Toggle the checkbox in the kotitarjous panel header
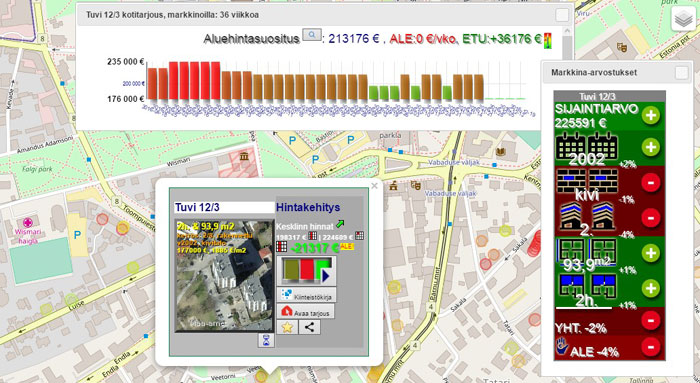The image size is (700, 383). pyautogui.click(x=562, y=15)
